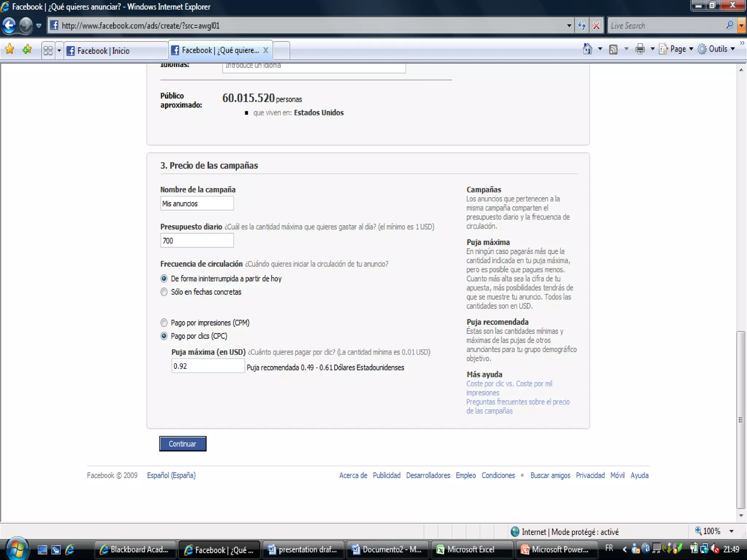Click the Live Search magnifier icon
This screenshot has height=560, width=747.
tap(729, 25)
